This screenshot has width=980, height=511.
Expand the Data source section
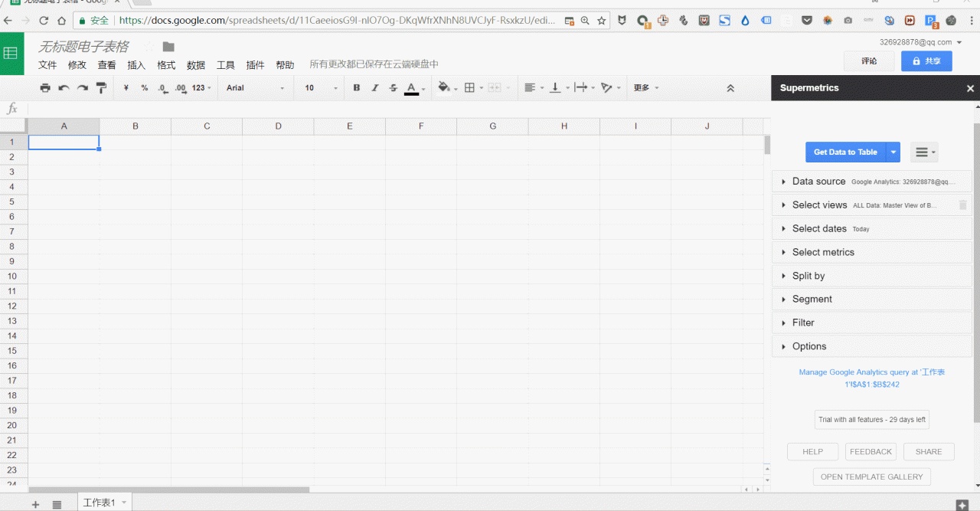pyautogui.click(x=818, y=182)
